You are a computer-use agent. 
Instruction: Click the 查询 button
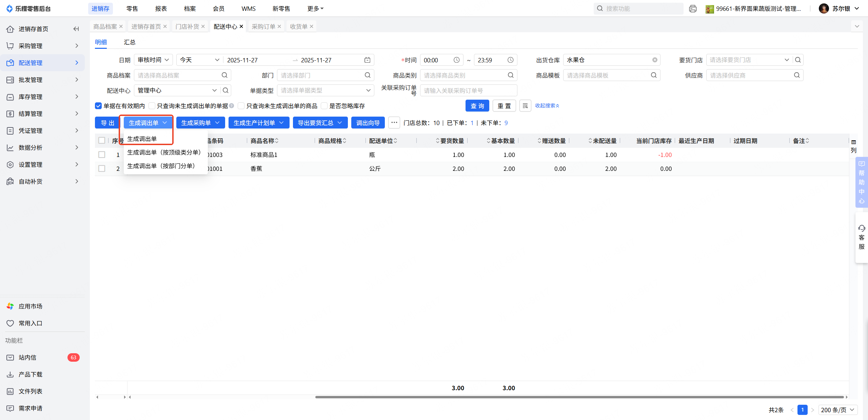point(477,106)
